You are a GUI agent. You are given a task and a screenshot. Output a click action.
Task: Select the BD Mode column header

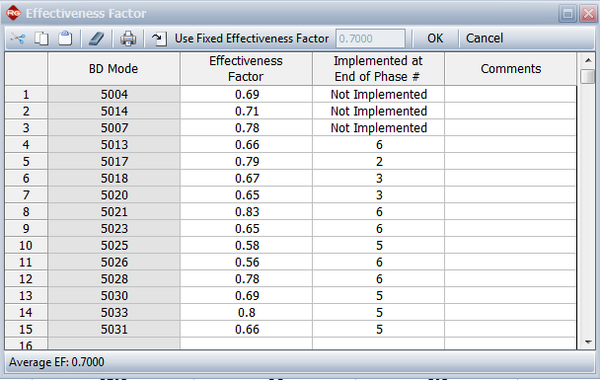click(x=114, y=69)
